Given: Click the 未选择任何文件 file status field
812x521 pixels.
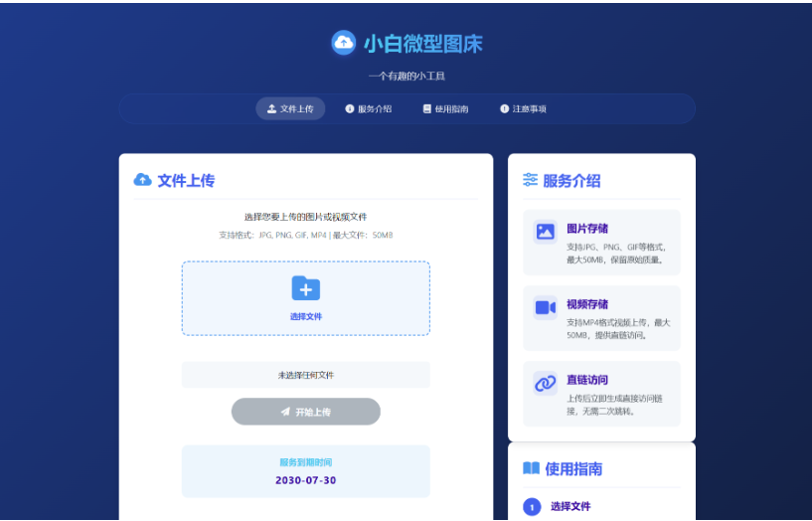Looking at the screenshot, I should [305, 375].
